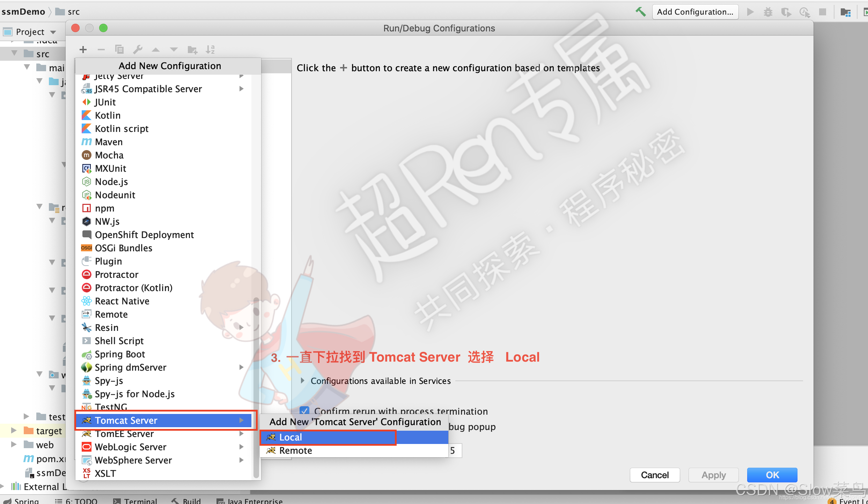
Task: Select the OSGi Bundles entry
Action: coord(163,248)
